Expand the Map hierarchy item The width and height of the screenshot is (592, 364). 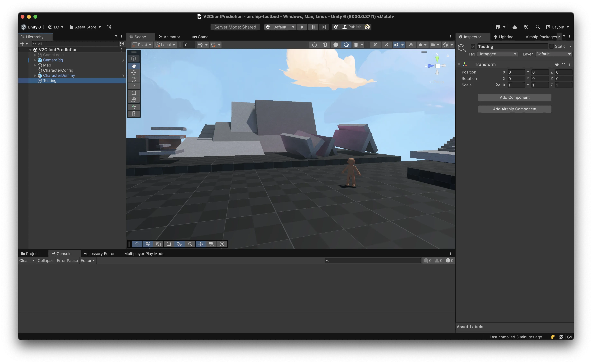coord(35,65)
